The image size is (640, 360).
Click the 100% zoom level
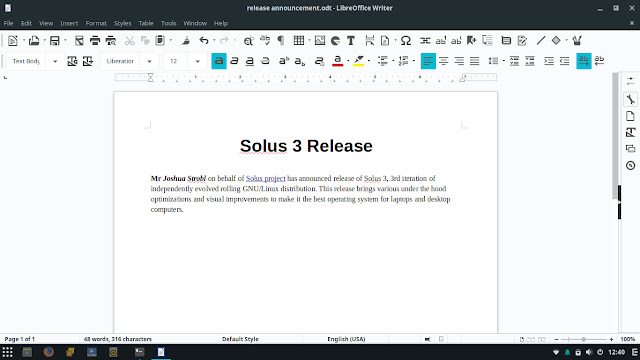click(x=627, y=339)
